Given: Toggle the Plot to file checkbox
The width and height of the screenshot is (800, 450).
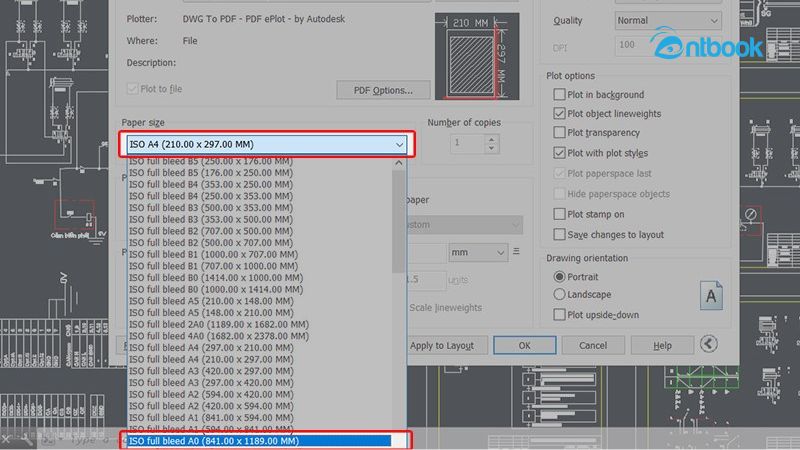Looking at the screenshot, I should click(132, 89).
